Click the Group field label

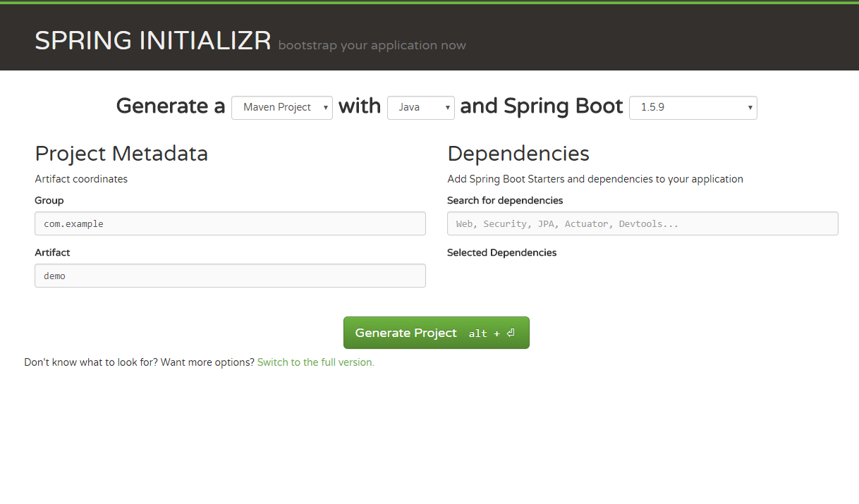pos(49,200)
